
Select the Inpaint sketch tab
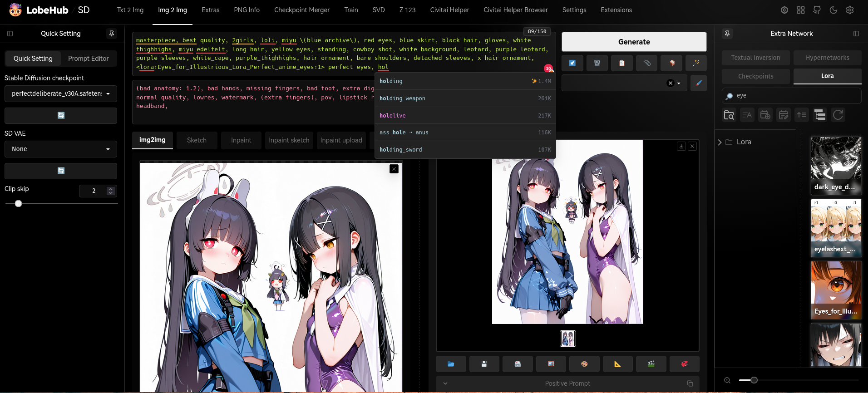point(289,140)
